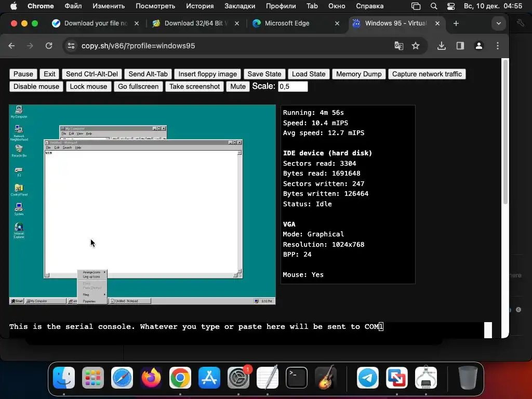The width and height of the screenshot is (532, 399).
Task: Click the site information icon in address bar
Action: (71, 46)
